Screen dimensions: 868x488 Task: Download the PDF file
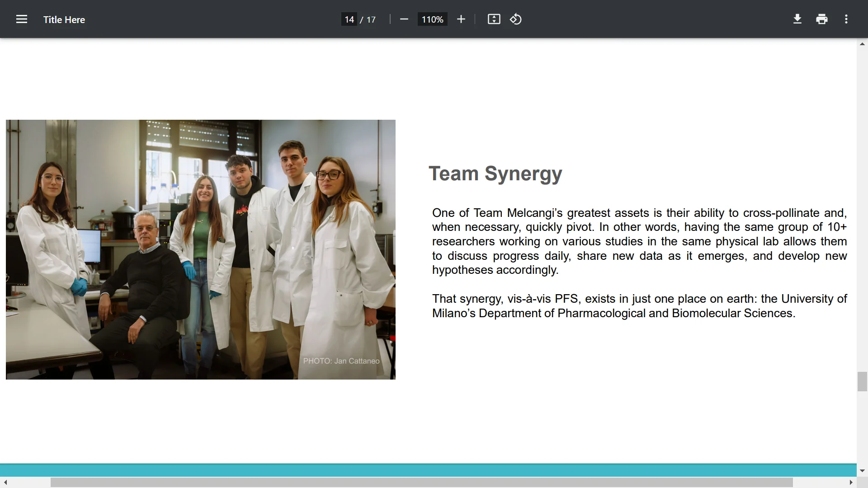pyautogui.click(x=797, y=19)
